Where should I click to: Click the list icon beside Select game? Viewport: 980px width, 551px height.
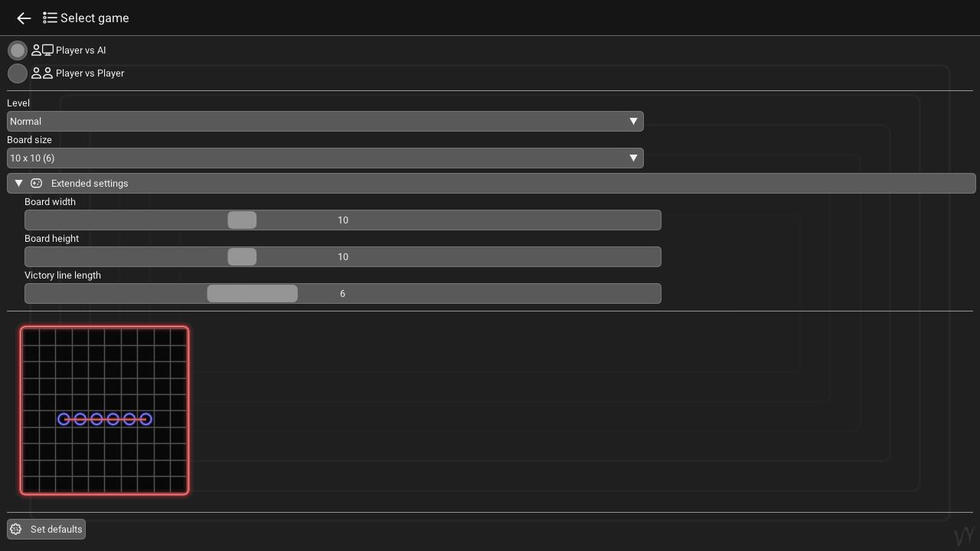50,18
